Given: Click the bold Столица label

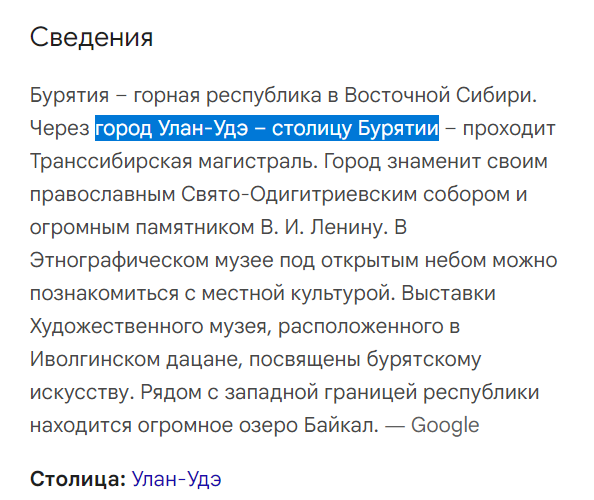Looking at the screenshot, I should coord(78,479).
